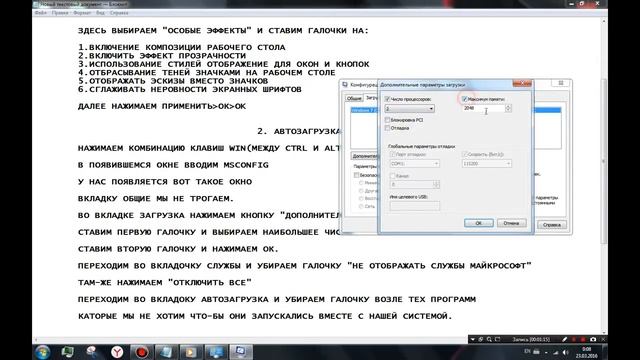Switch to the msconfig taskbar button
The height and width of the screenshot is (360, 640).
[240, 352]
